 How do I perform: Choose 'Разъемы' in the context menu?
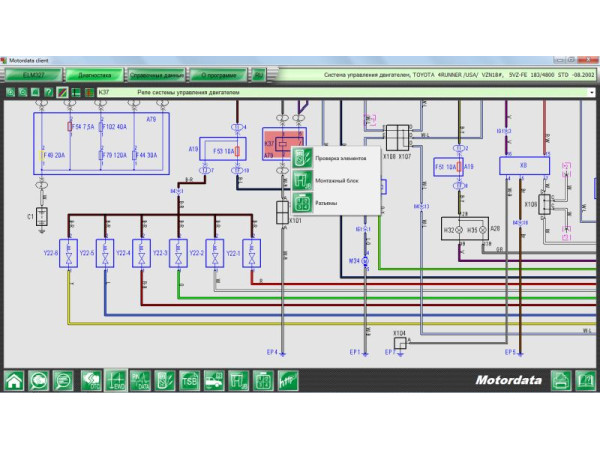(325, 203)
